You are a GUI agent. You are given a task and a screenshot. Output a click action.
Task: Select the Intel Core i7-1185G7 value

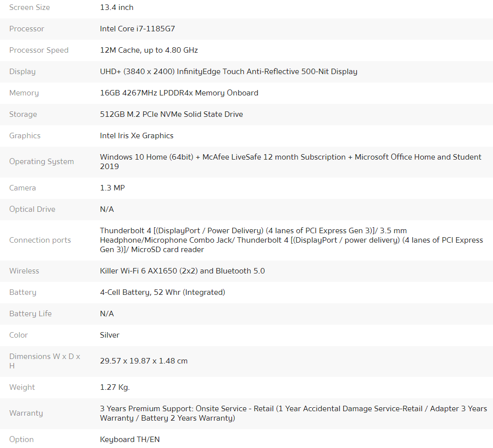[137, 29]
